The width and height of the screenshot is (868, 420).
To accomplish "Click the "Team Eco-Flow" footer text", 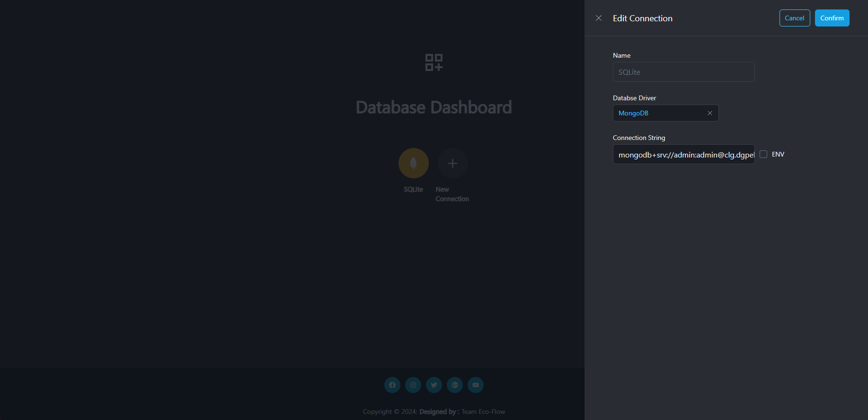I will tap(483, 411).
